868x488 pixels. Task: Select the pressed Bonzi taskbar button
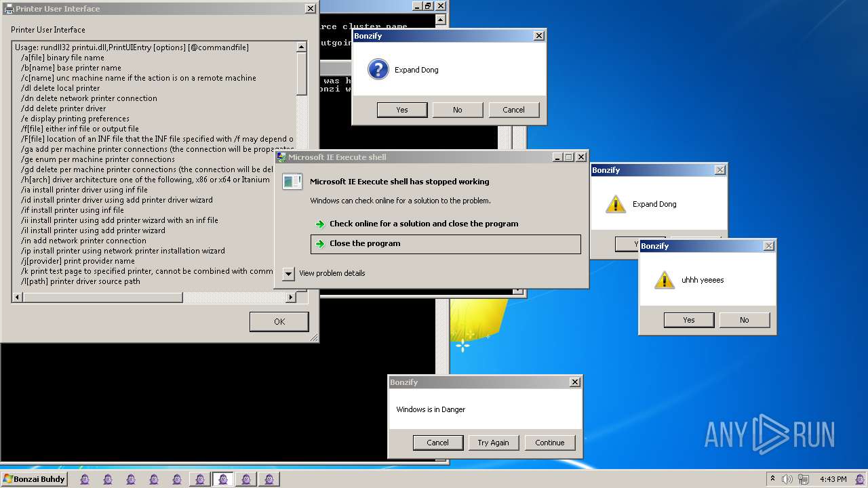coord(222,479)
